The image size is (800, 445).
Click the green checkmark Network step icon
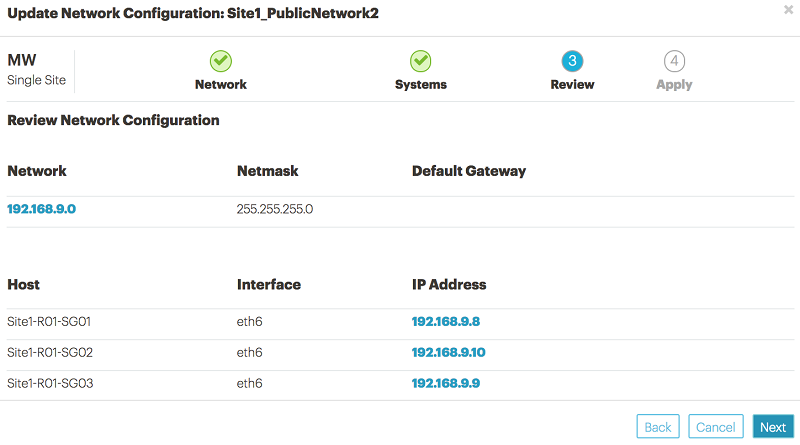(221, 61)
